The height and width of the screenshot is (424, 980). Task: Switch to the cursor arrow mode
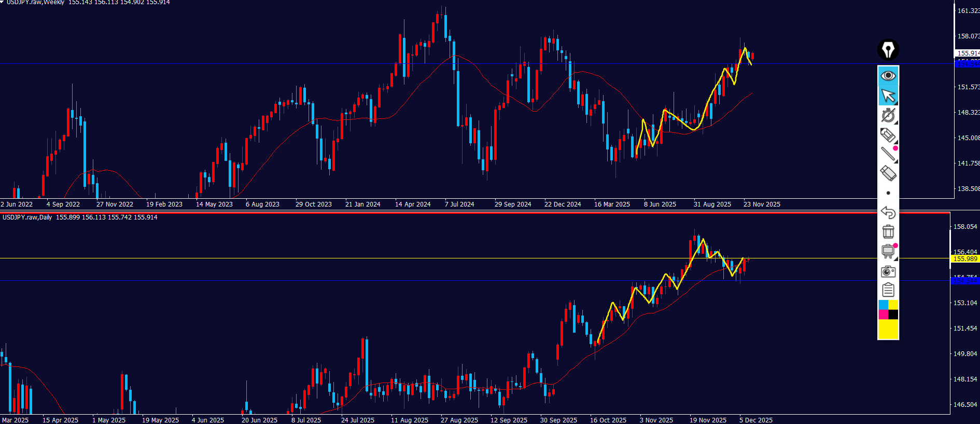888,96
